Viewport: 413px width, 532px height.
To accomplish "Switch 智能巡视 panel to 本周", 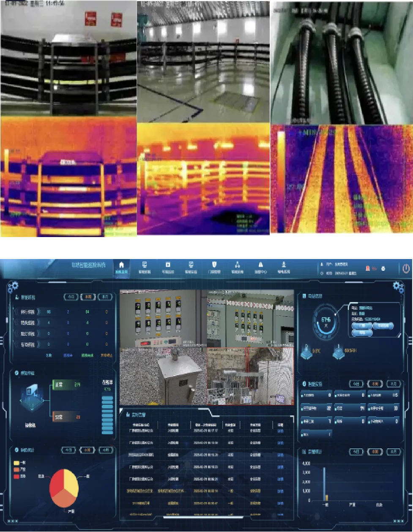I will pos(88,297).
